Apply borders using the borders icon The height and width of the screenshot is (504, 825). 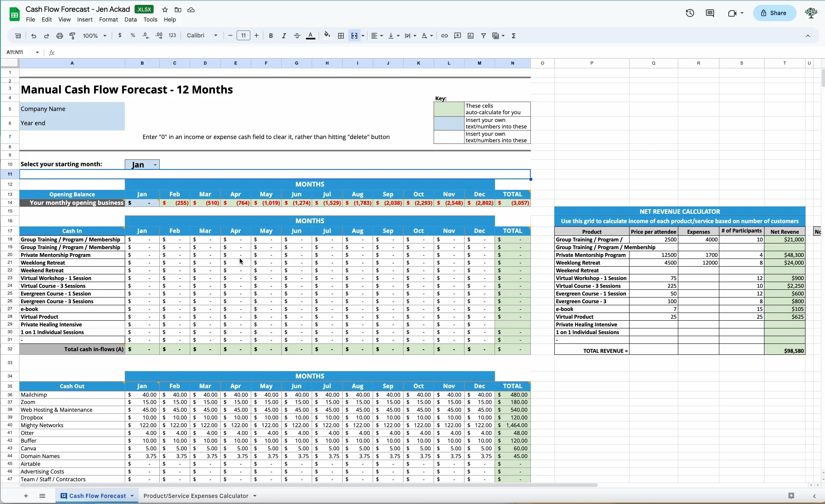(x=341, y=36)
